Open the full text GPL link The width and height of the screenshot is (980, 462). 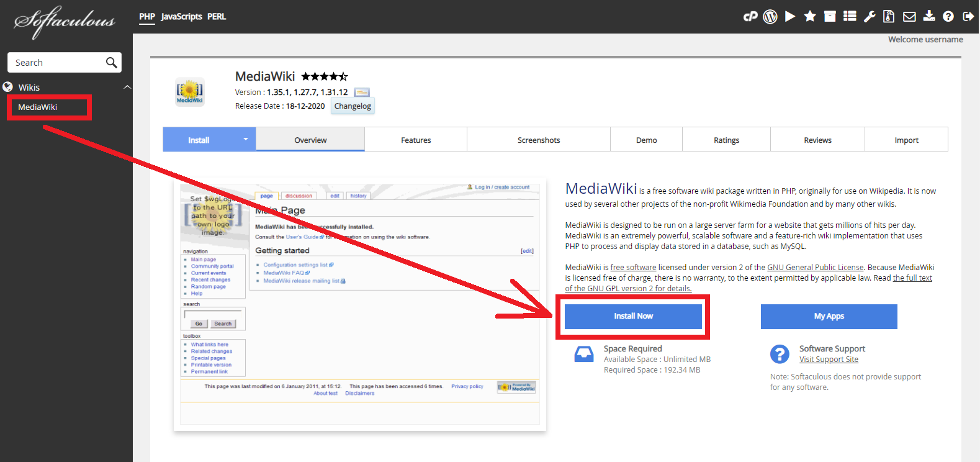pyautogui.click(x=912, y=278)
